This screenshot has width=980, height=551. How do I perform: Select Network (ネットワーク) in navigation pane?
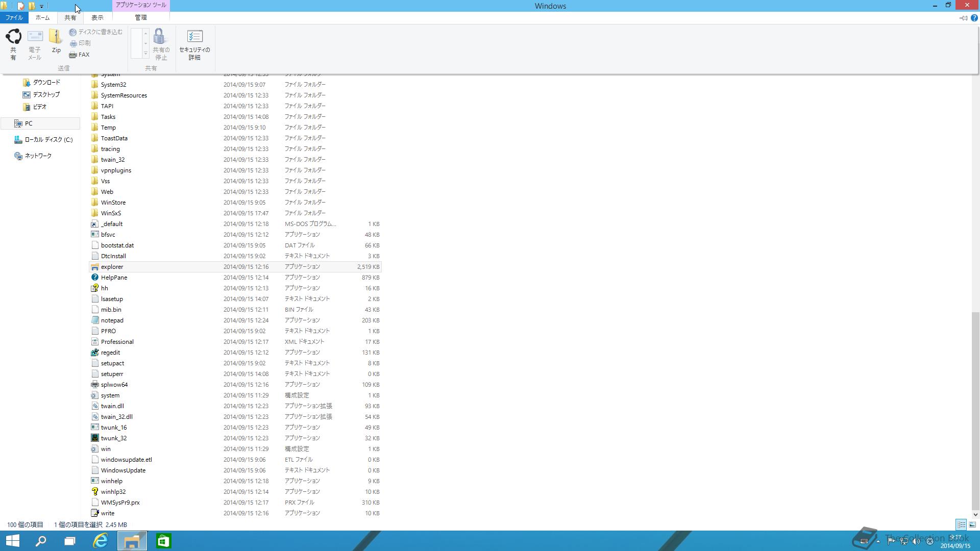click(x=34, y=156)
